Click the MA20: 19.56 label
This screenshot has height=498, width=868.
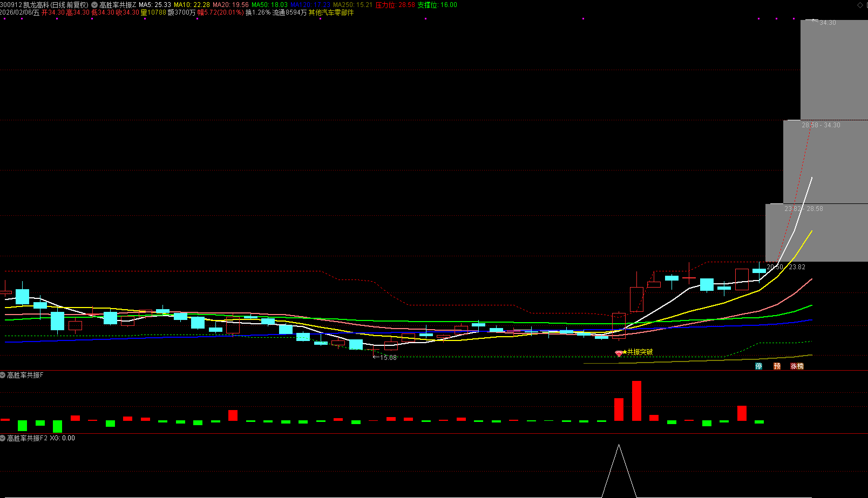230,5
